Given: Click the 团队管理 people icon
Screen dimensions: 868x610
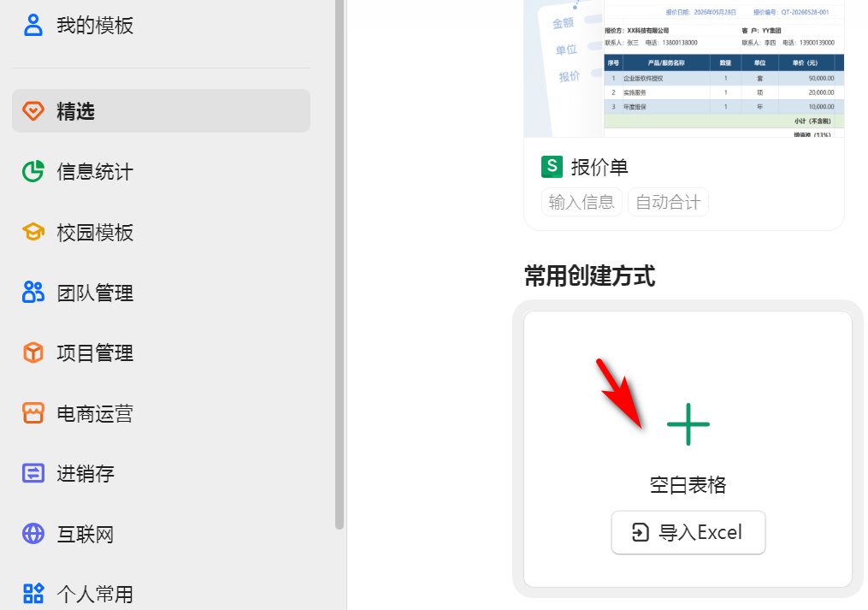Looking at the screenshot, I should pos(33,292).
